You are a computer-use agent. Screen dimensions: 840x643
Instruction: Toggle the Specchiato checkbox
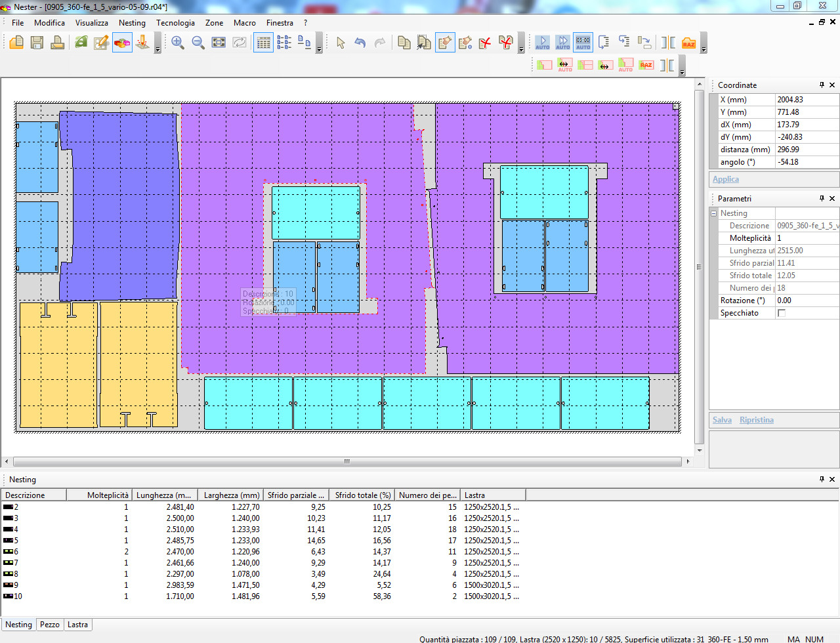pos(782,313)
